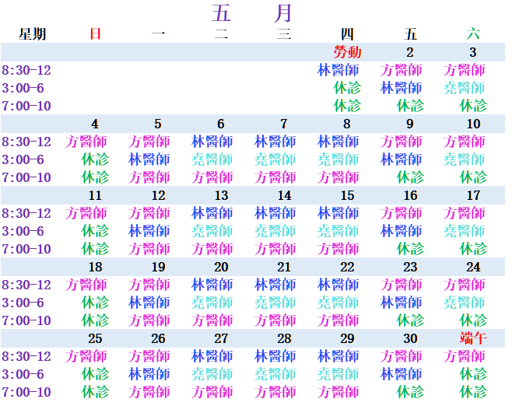Select date 2 in the first week
Viewport: 512px width, 420px height.
coord(410,52)
